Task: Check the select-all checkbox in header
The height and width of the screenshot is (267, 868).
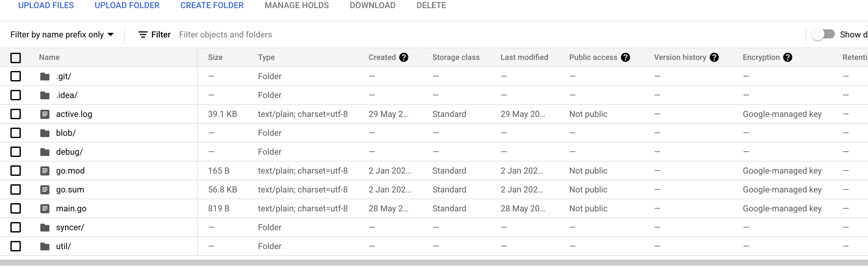Action: (x=16, y=58)
